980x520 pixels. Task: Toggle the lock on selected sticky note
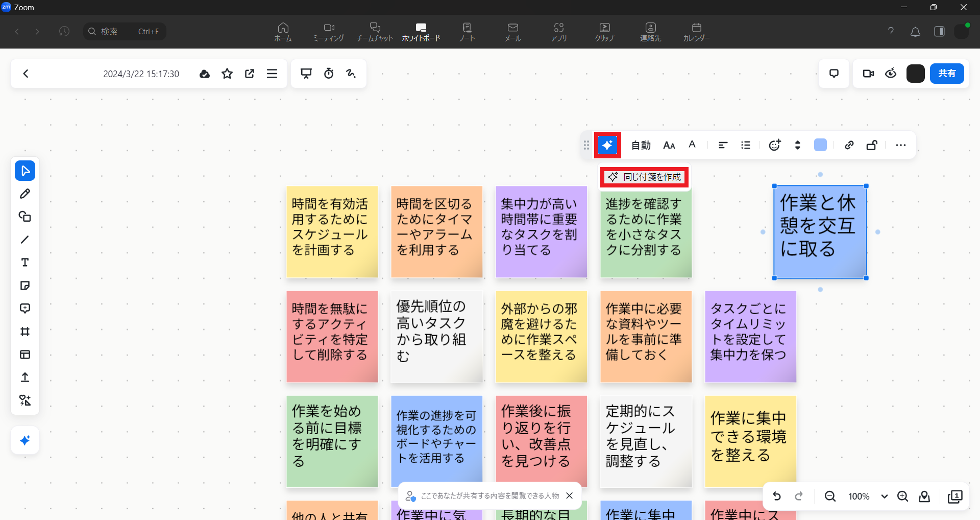(x=872, y=145)
